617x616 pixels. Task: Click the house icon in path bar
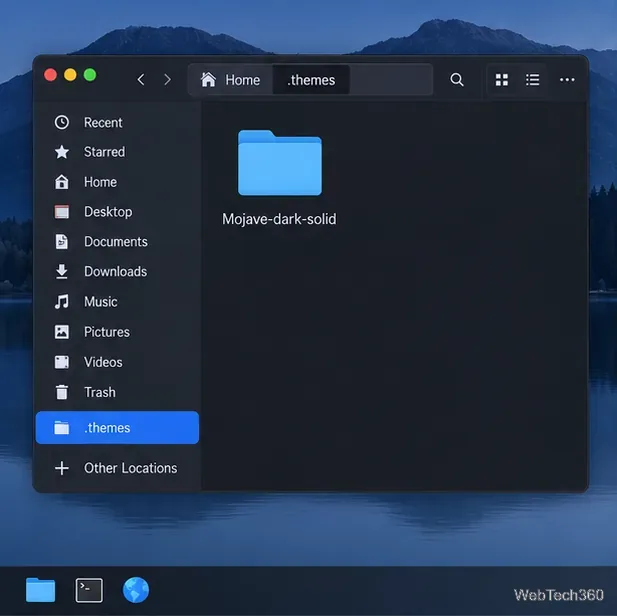coord(208,80)
